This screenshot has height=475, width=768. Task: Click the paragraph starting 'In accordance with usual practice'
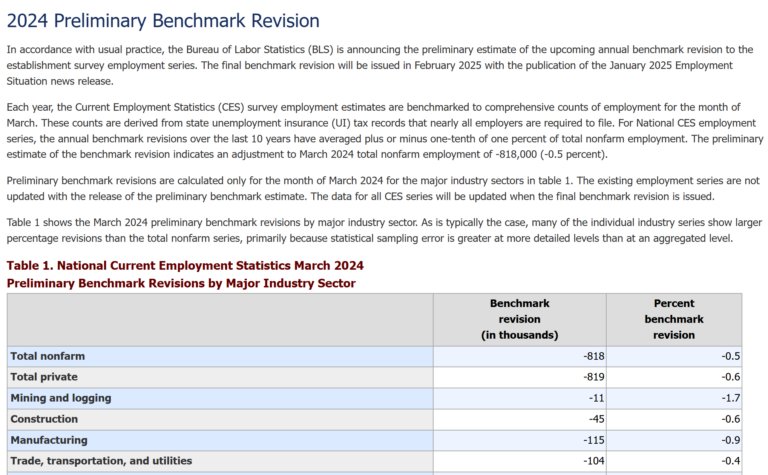(x=380, y=65)
